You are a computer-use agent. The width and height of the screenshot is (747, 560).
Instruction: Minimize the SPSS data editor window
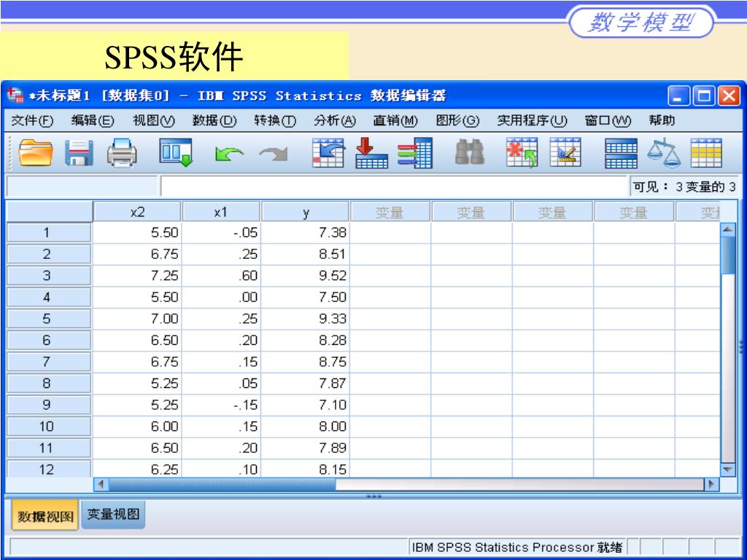678,96
